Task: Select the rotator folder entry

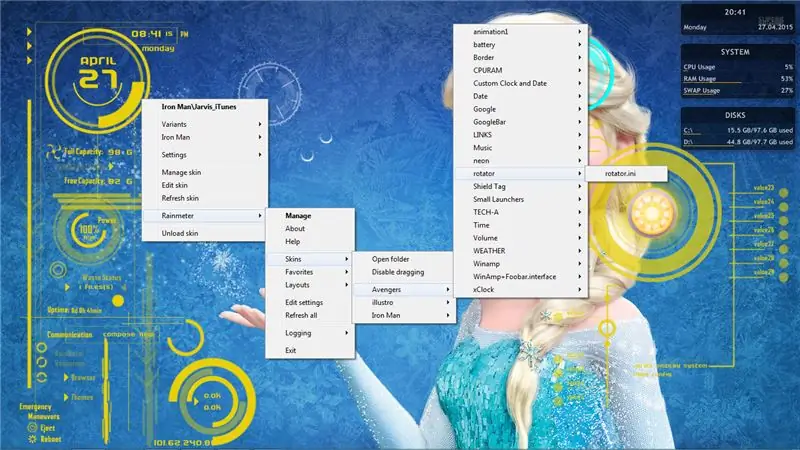Action: tap(520, 173)
